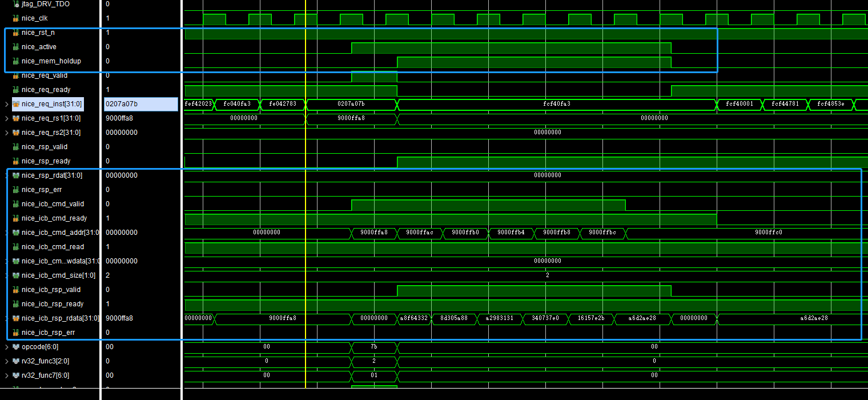Viewport: 868px width, 400px height.
Task: Click the fcf44781 segment in nice_req_inst waveform
Action: pyautogui.click(x=785, y=104)
